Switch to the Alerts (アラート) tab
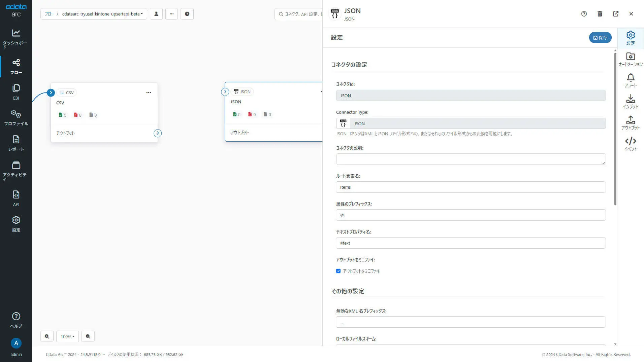The height and width of the screenshot is (362, 644). click(631, 81)
